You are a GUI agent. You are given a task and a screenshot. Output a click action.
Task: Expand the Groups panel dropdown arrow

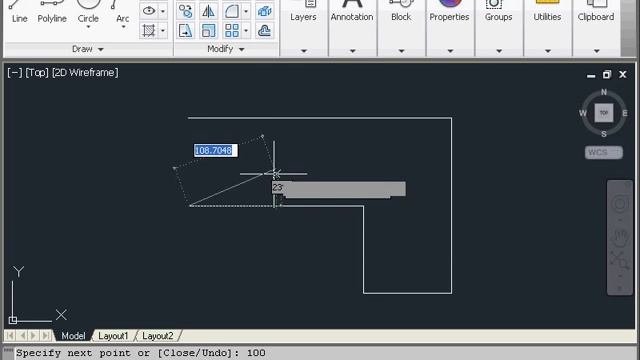click(499, 51)
